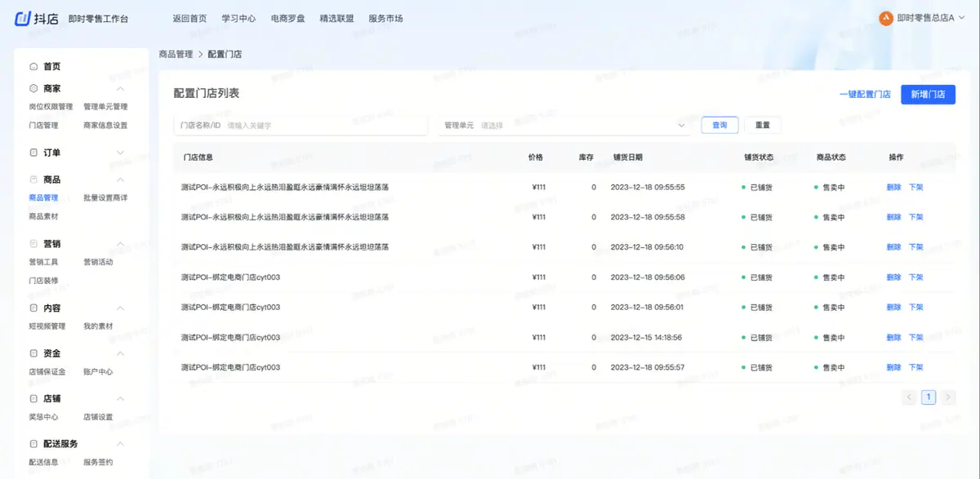Collapse the 内容 section chevron
Image resolution: width=980 pixels, height=479 pixels.
(x=120, y=308)
